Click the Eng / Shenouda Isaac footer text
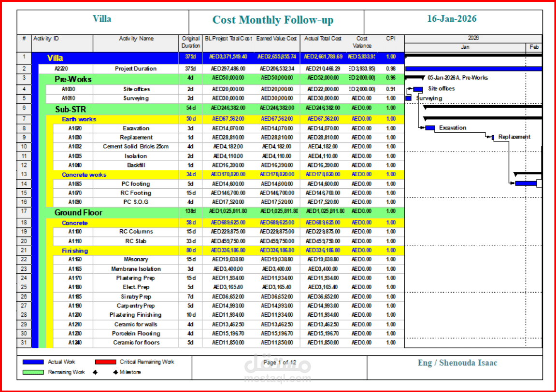This screenshot has height=392, width=556. tap(457, 362)
